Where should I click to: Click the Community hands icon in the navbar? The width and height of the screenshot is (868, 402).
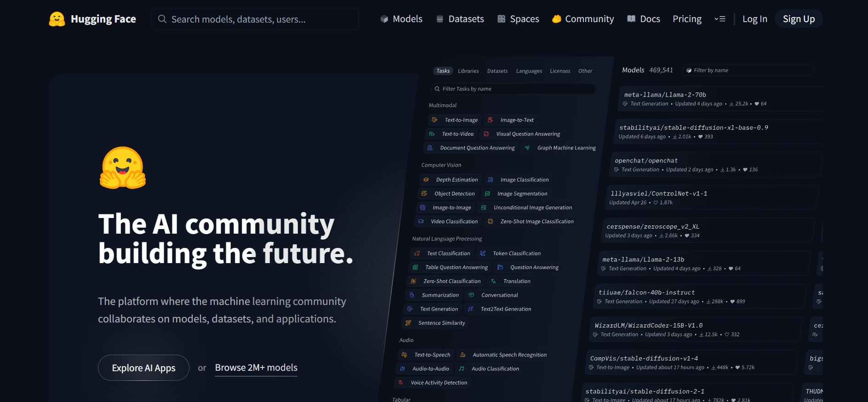[x=557, y=19]
